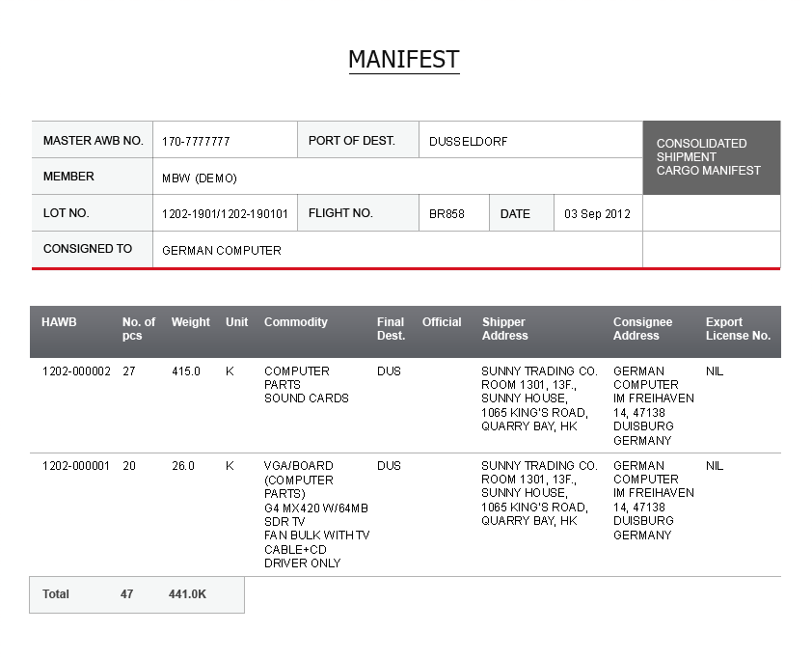Click the total weight 441.0K
Screen dimensions: 812x659
187,594
